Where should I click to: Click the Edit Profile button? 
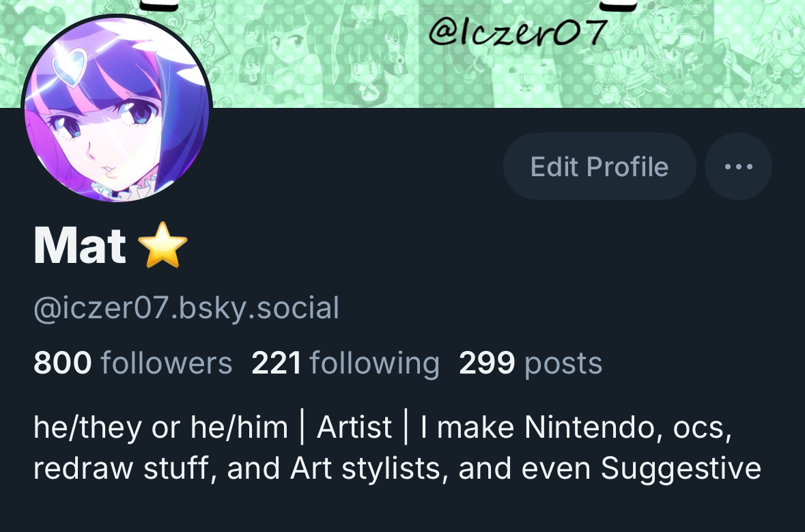point(599,167)
